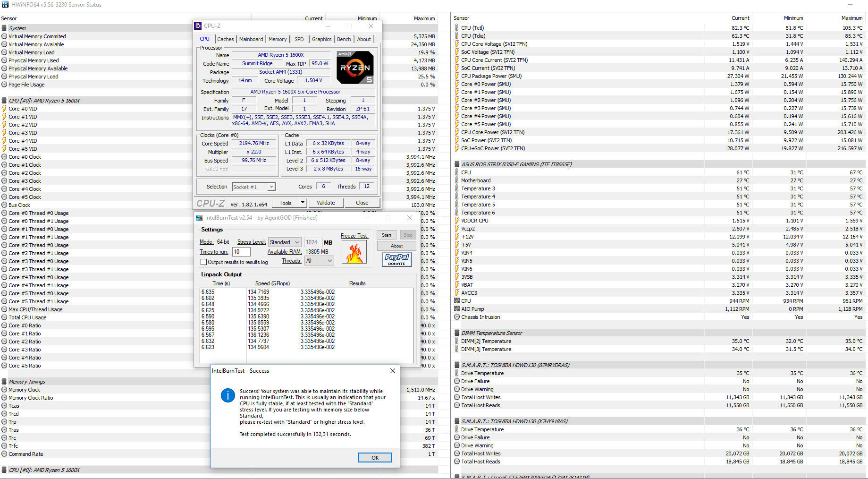Click the CPU-Z window title icon
Viewport: 868px width, 479px height.
(x=198, y=26)
